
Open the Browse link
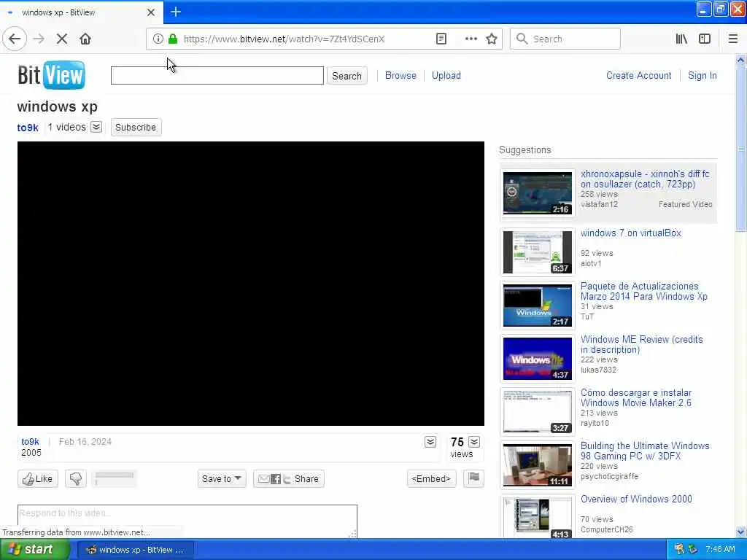(x=400, y=76)
